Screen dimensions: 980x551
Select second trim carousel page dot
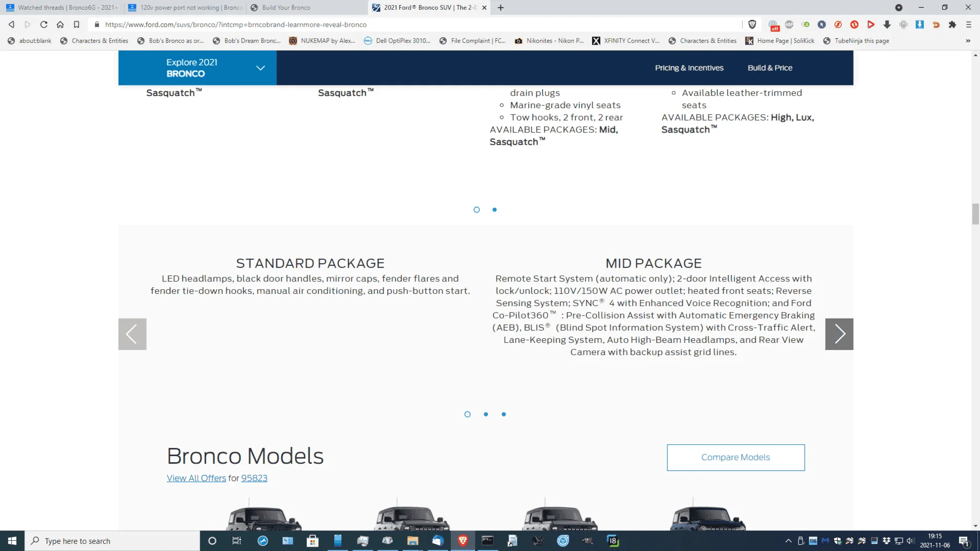click(495, 210)
